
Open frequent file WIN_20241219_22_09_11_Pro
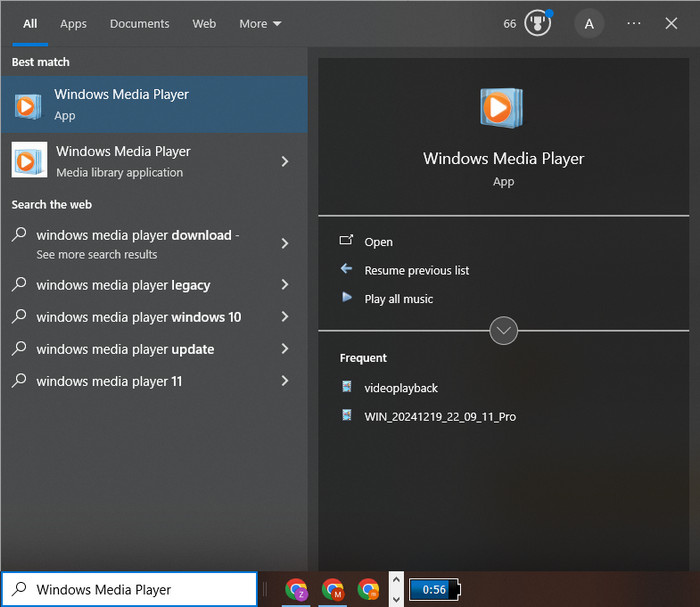tap(440, 417)
